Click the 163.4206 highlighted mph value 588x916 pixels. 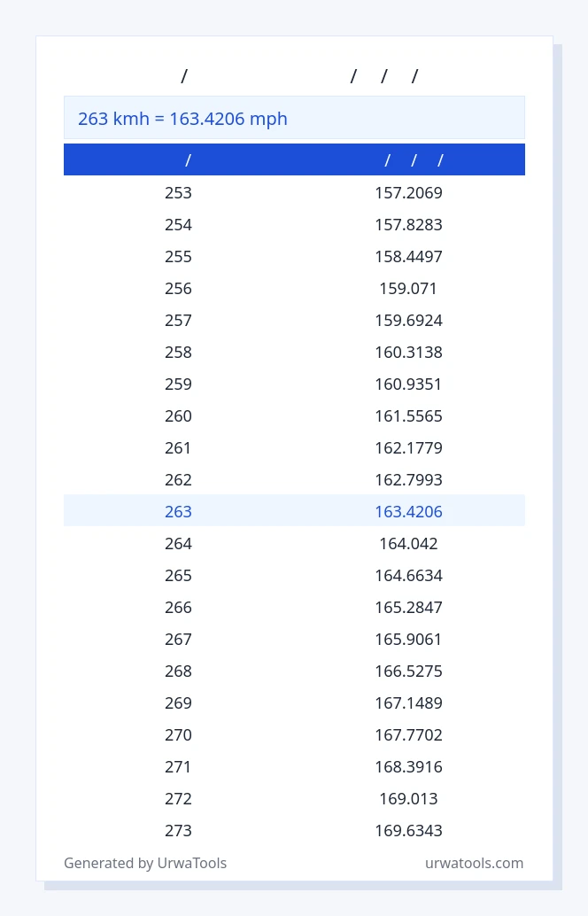pyautogui.click(x=409, y=512)
